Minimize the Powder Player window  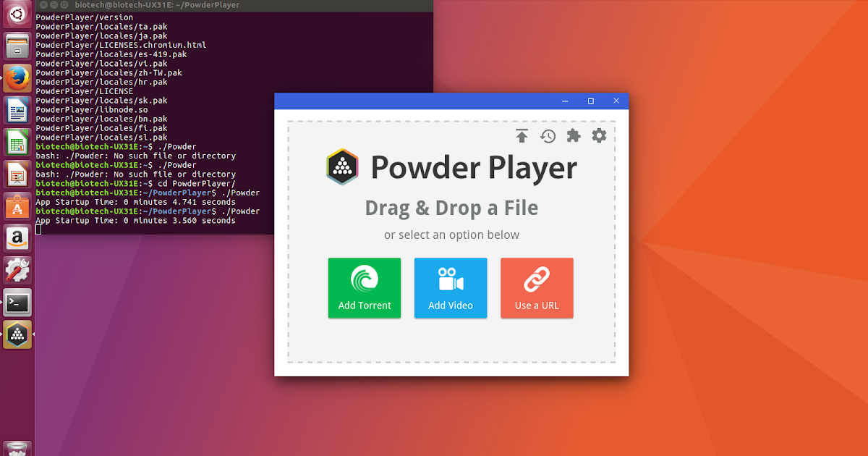click(x=565, y=101)
